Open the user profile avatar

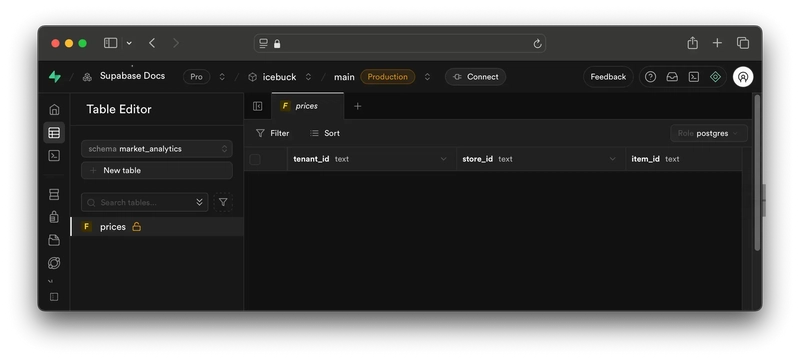point(743,77)
